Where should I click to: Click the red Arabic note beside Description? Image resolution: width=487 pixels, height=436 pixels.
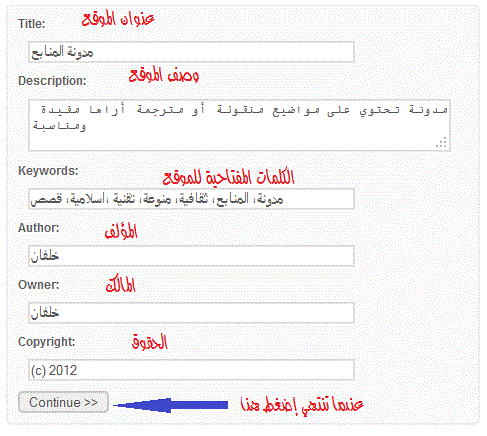(164, 75)
